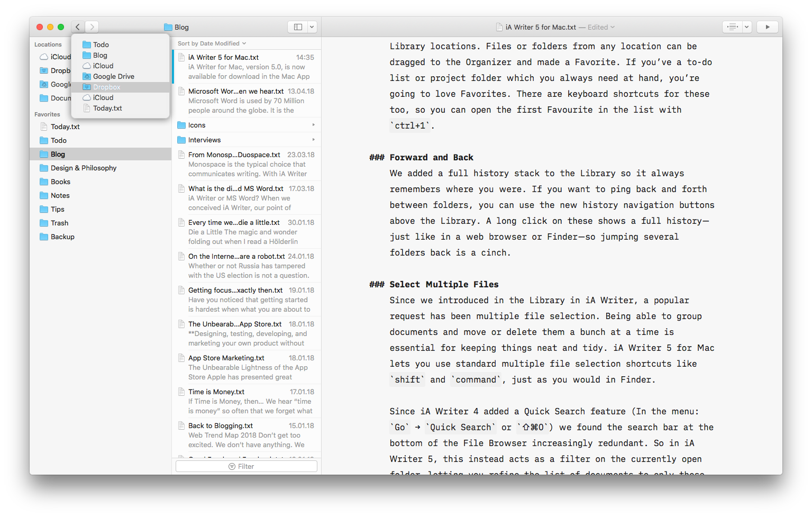Image resolution: width=812 pixels, height=517 pixels.
Task: Expand the format toolbar dropdown arrow
Action: [747, 27]
